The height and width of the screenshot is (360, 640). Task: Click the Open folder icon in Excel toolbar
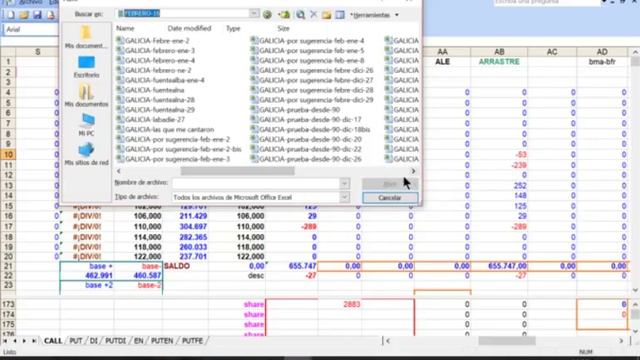pos(24,15)
